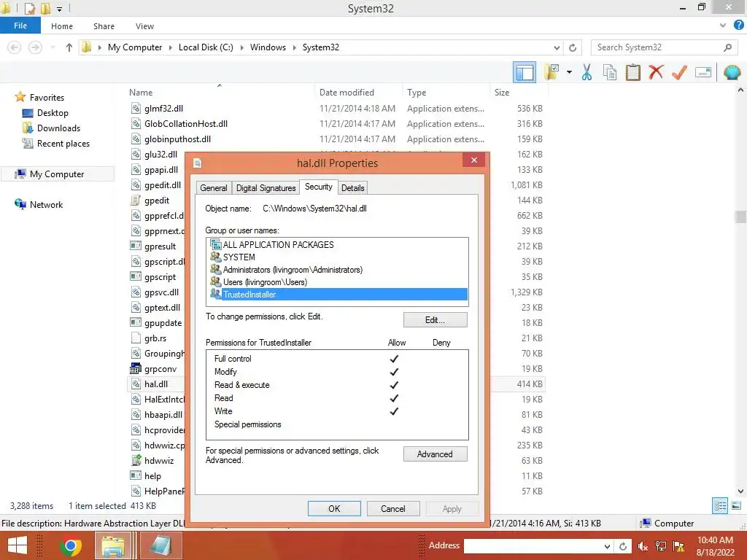Click Modify allow checkmark

[x=394, y=372]
